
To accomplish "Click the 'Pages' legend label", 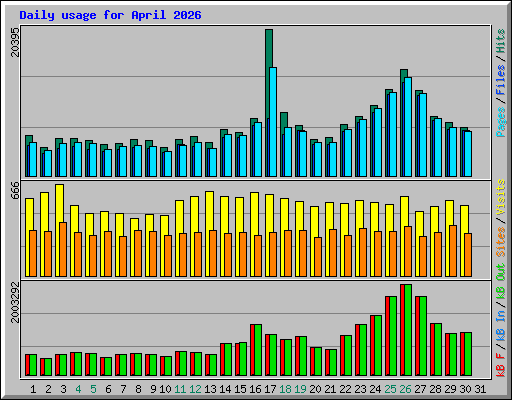I will (x=501, y=122).
